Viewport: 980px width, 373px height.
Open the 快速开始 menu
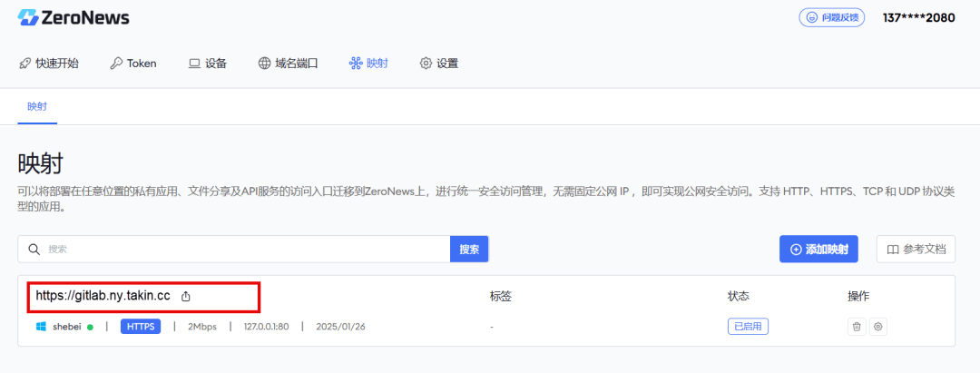coord(49,64)
